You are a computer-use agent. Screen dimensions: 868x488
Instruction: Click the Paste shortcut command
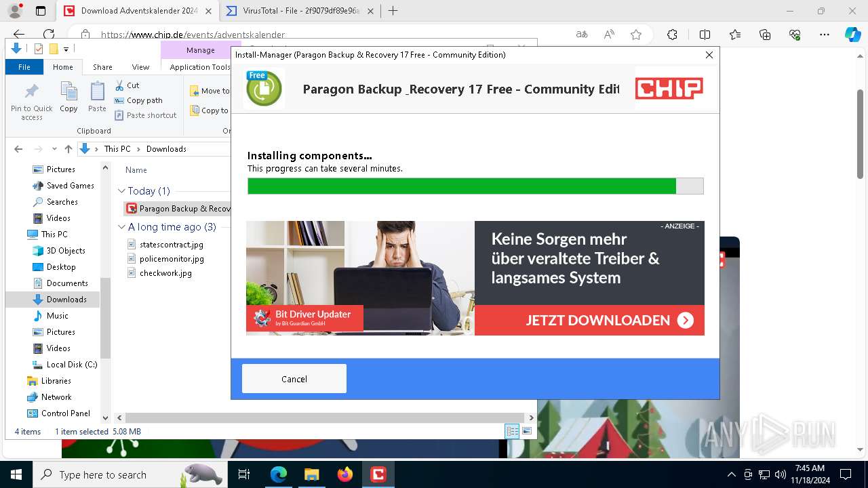(145, 115)
